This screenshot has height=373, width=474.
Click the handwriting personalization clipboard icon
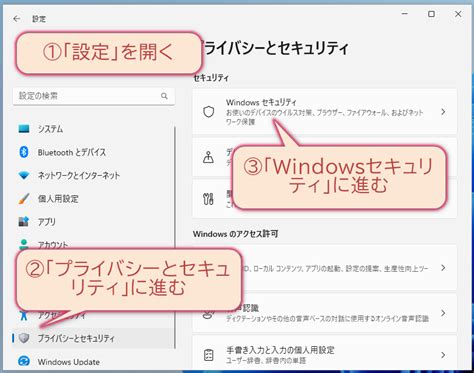[209, 355]
